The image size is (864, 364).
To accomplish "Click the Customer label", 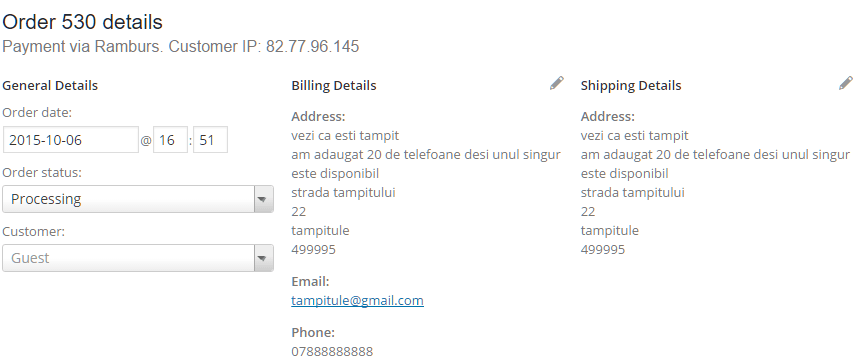I will coord(33,231).
